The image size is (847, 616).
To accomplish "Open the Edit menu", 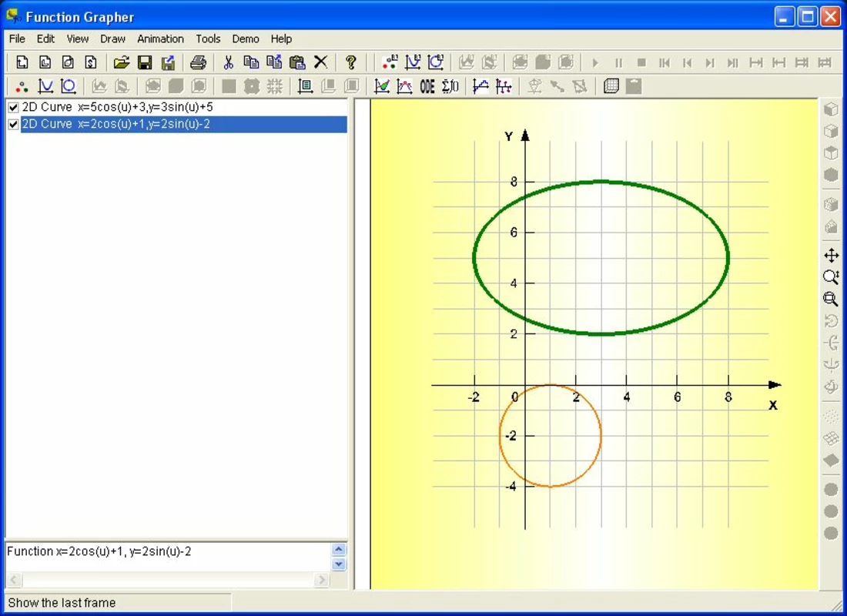I will click(45, 39).
